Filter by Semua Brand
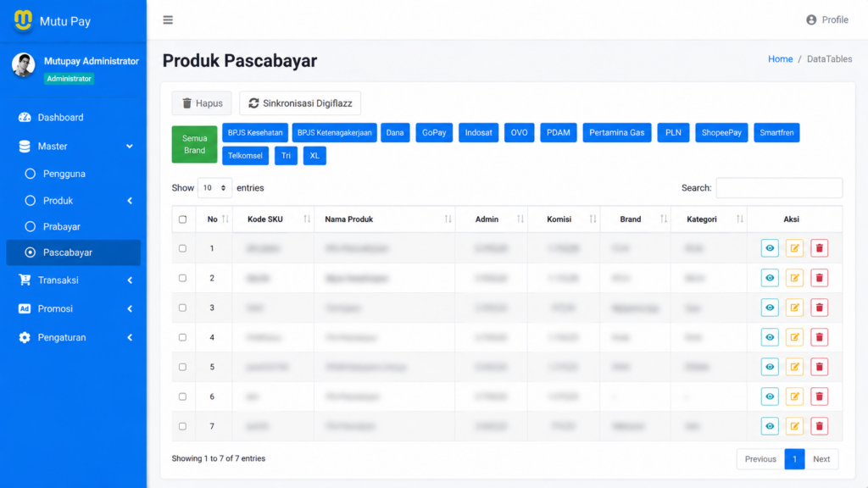 (194, 144)
